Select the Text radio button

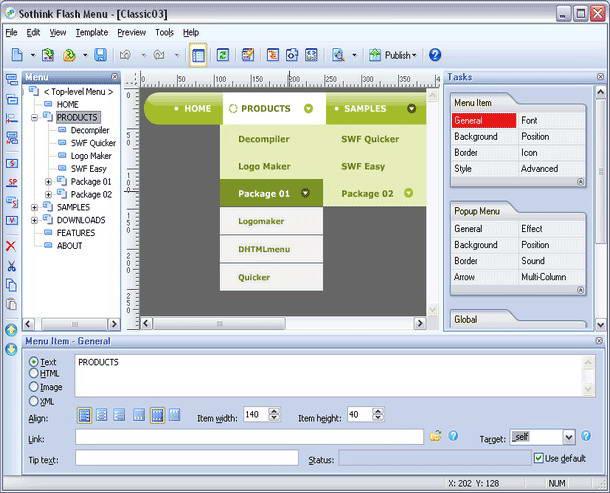34,362
